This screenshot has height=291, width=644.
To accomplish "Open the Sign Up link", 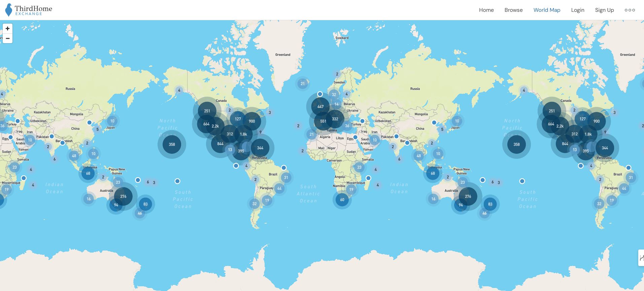I will click(x=604, y=10).
